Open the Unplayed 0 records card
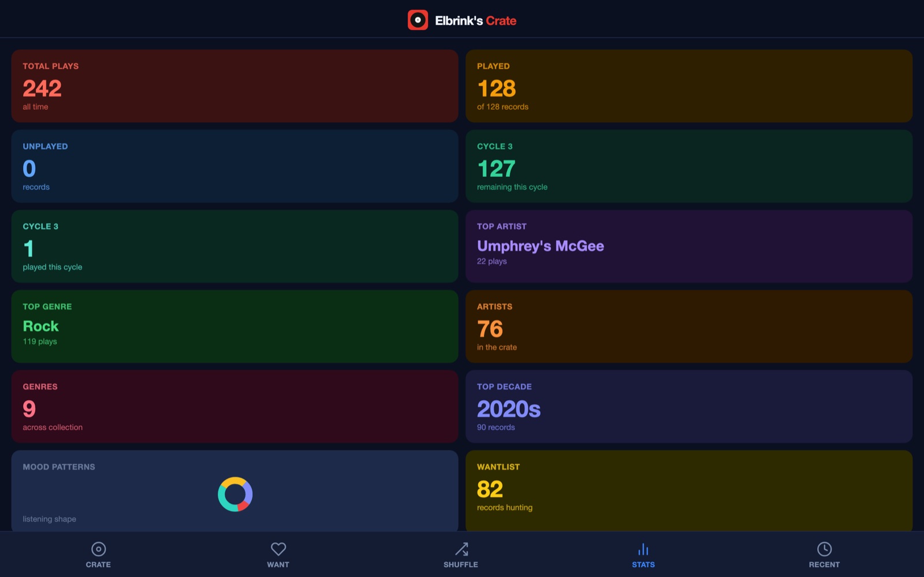Viewport: 924px width, 577px height. pyautogui.click(x=235, y=166)
